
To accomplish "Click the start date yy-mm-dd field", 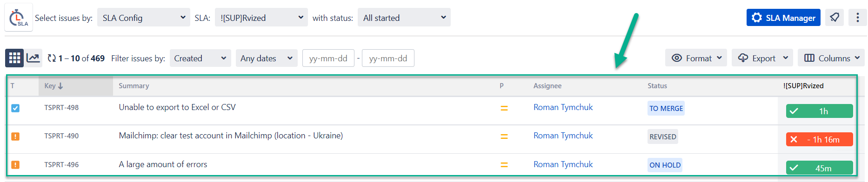I will tap(328, 58).
